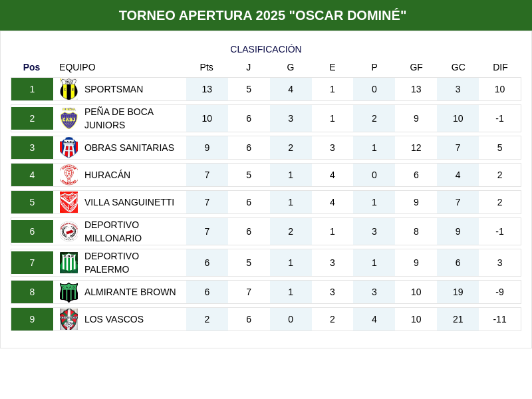
Task: Click the Villa Sanguinetti team crest
Action: click(68, 202)
